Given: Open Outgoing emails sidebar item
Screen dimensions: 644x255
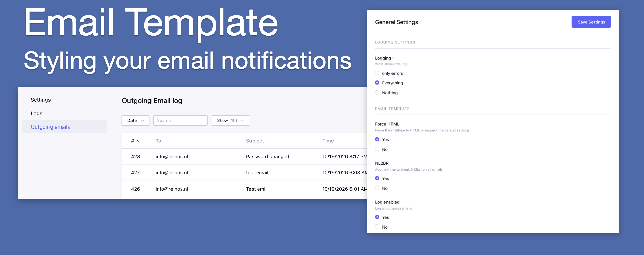Looking at the screenshot, I should click(64, 127).
